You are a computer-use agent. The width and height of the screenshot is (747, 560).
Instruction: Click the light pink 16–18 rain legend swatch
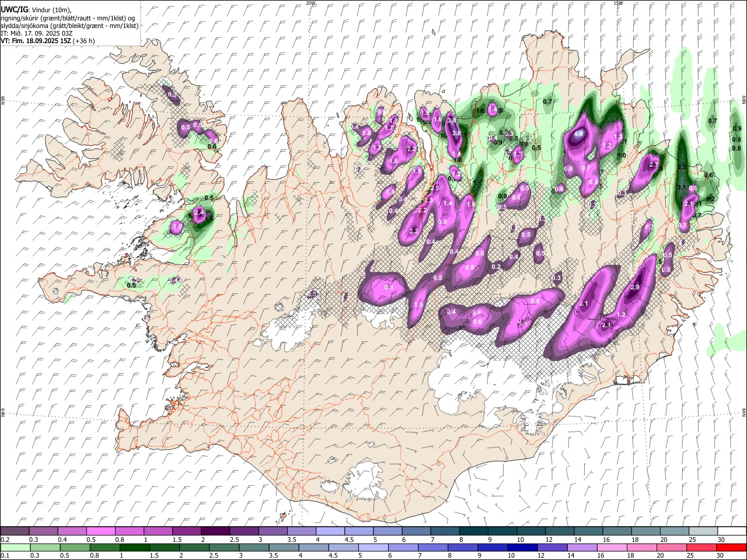(x=612, y=547)
